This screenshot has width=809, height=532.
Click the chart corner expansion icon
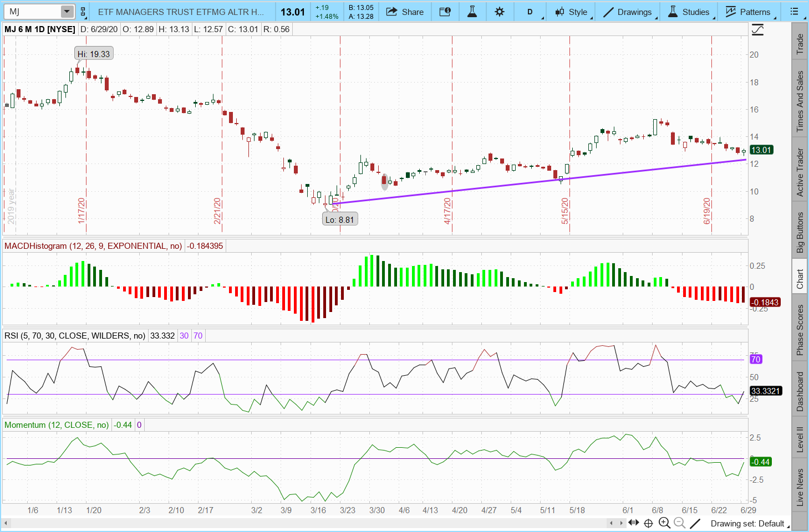click(757, 30)
